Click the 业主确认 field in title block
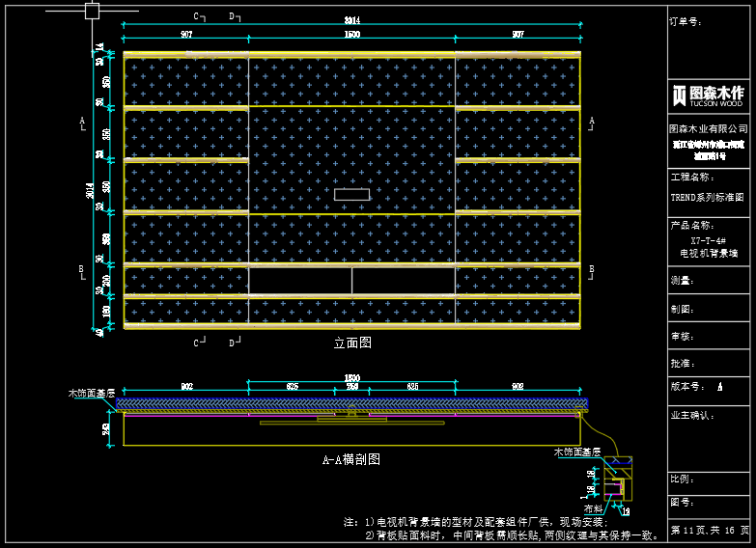Viewport: 756px width, 548px height. 692,415
